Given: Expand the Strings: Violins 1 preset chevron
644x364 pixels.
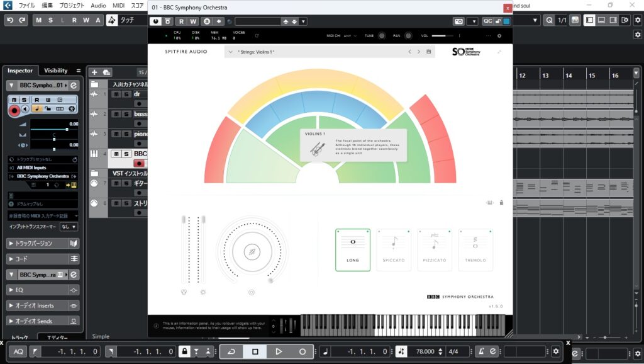Looking at the screenshot, I should (230, 52).
